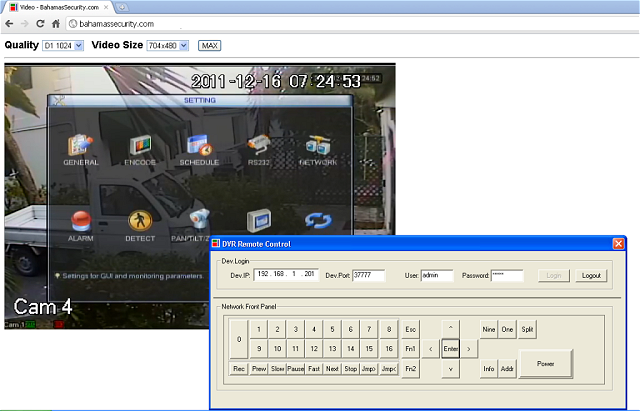Click the browser forward arrow
The image size is (640, 411).
click(24, 24)
